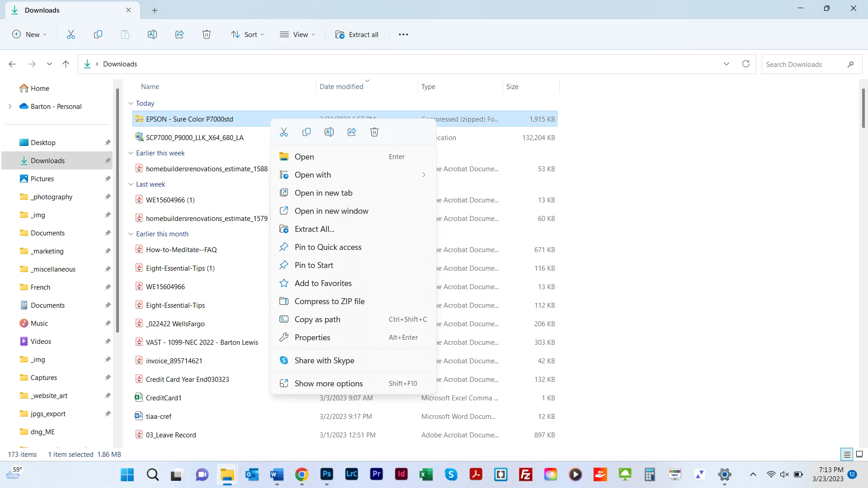Click the Copy icon in top toolbar
The image size is (868, 488).
pos(98,34)
